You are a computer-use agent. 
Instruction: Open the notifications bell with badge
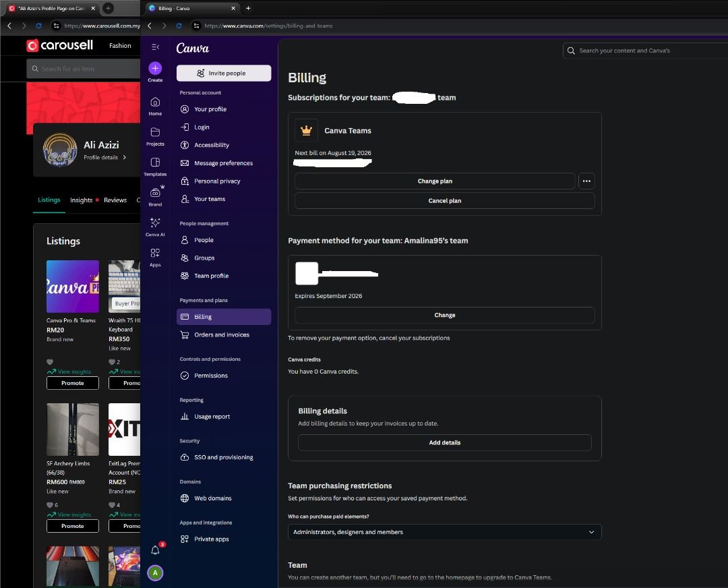155,550
